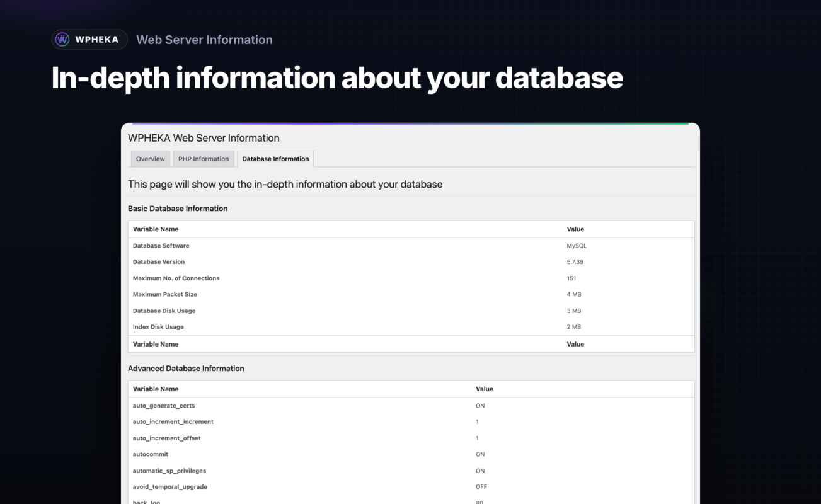Select the Database Software row label
Image resolution: width=821 pixels, height=504 pixels.
(161, 246)
